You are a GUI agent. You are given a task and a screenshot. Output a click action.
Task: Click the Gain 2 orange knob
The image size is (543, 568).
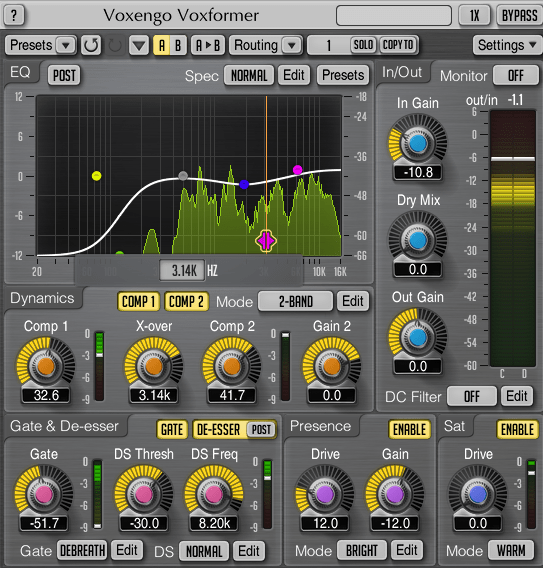click(331, 366)
